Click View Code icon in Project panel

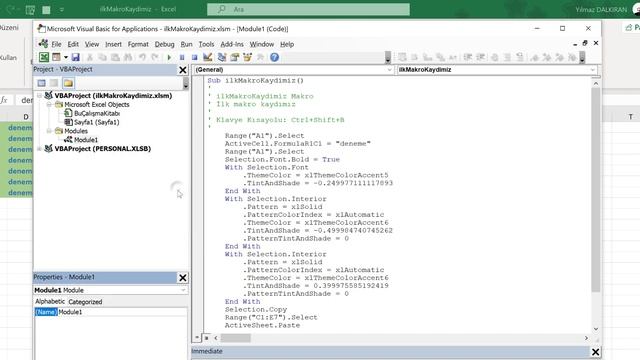(42, 83)
